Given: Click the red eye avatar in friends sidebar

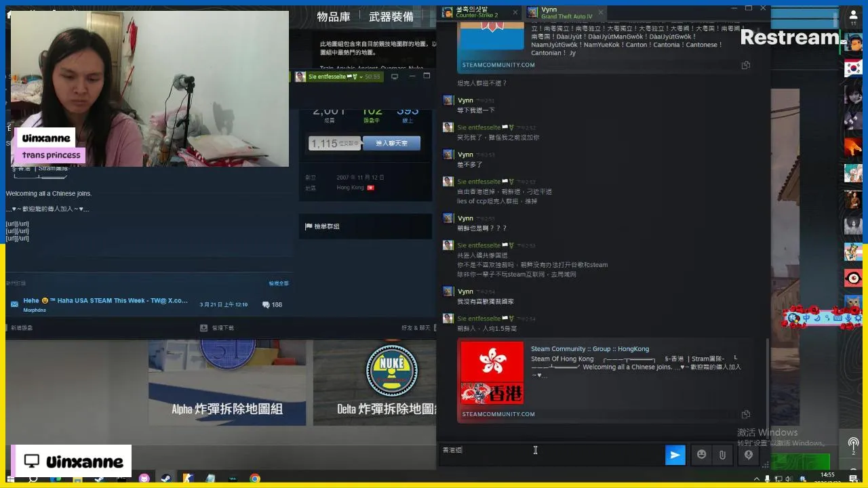Looking at the screenshot, I should point(853,278).
